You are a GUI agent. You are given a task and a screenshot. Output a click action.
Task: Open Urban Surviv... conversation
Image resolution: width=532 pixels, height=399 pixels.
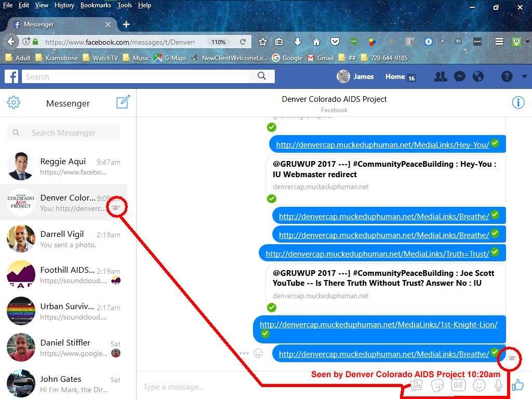[63, 311]
